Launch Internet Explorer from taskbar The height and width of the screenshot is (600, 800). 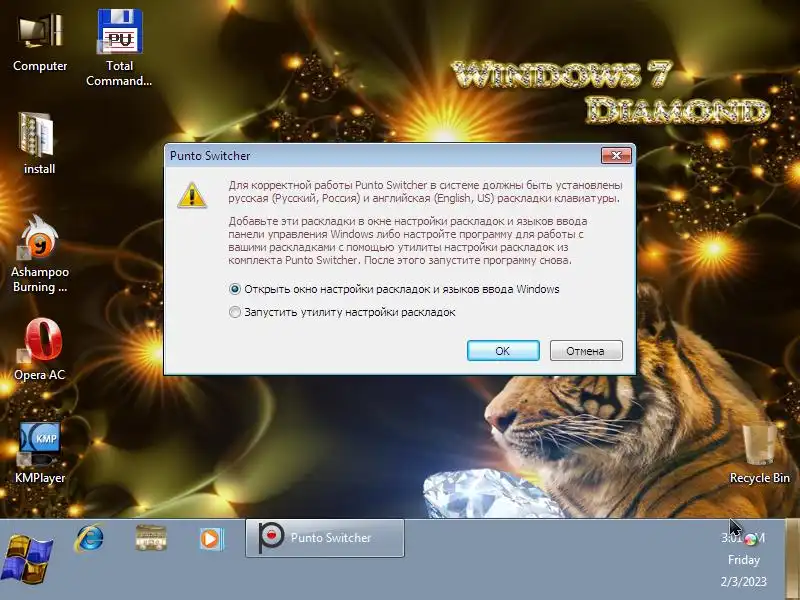coord(90,538)
